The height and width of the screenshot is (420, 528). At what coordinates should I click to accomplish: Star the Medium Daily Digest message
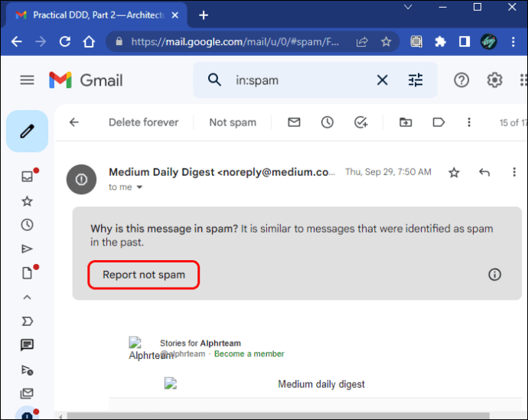[454, 172]
